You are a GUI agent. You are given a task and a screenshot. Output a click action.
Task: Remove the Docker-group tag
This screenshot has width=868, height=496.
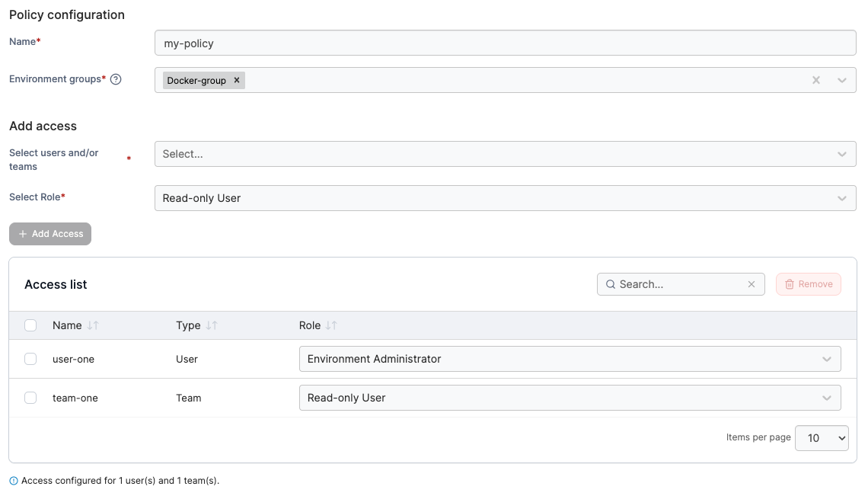tap(237, 80)
